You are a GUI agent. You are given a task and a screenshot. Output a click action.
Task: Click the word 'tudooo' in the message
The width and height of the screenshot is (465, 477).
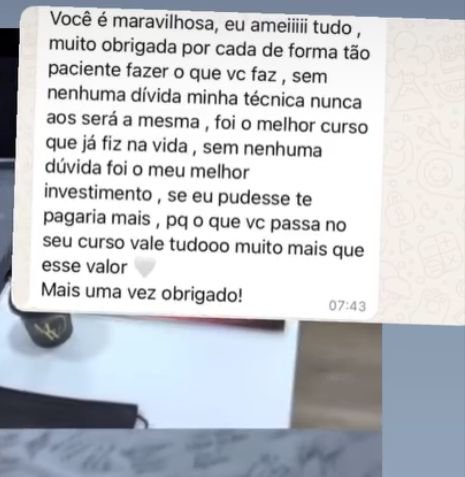point(200,245)
